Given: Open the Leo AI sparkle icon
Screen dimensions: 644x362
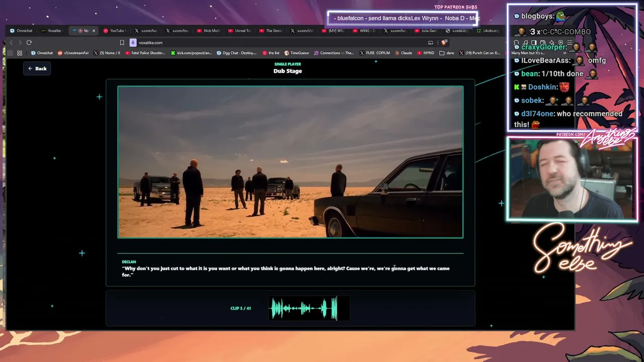Looking at the screenshot, I should 552,43.
